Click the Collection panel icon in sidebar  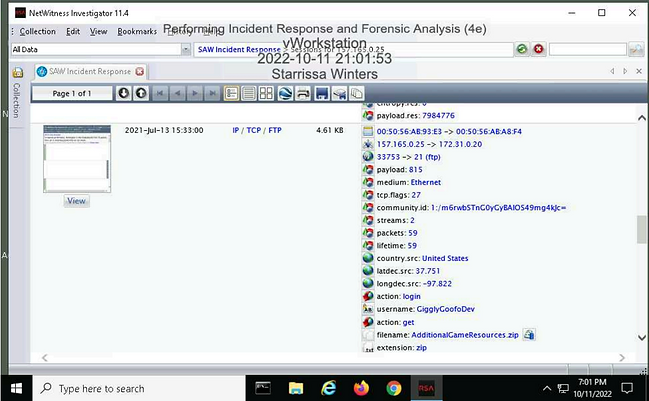[x=17, y=73]
